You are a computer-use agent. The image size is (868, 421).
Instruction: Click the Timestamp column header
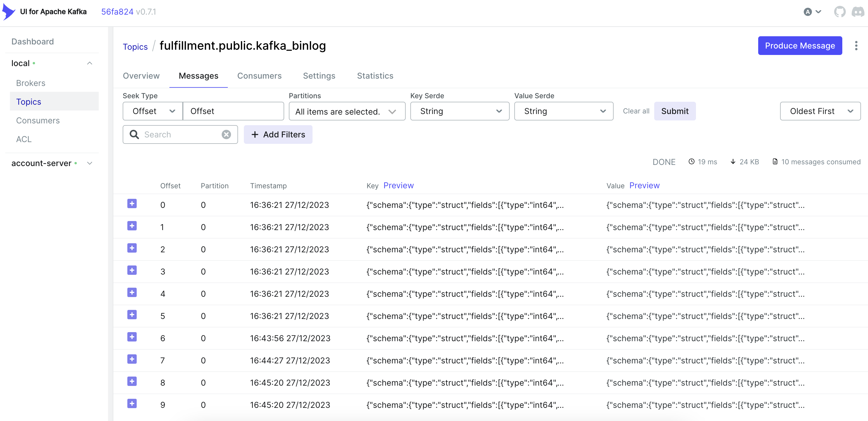[x=268, y=186]
